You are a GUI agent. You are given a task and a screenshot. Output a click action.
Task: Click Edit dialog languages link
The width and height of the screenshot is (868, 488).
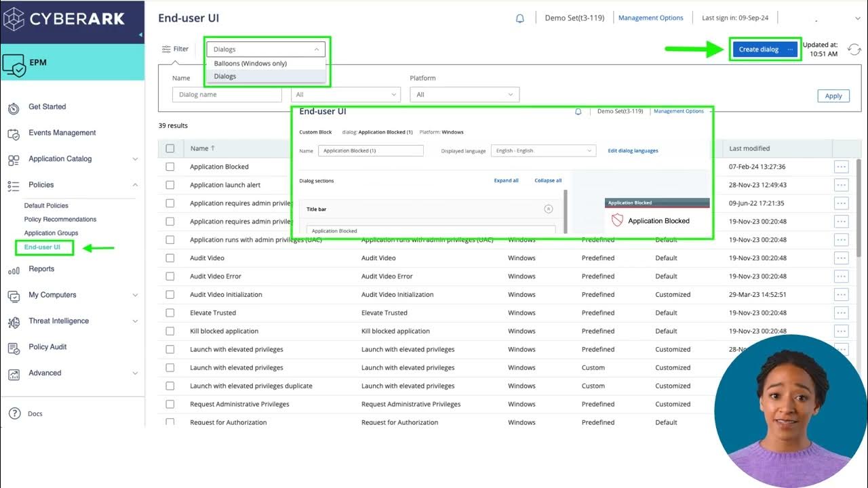[x=633, y=150]
